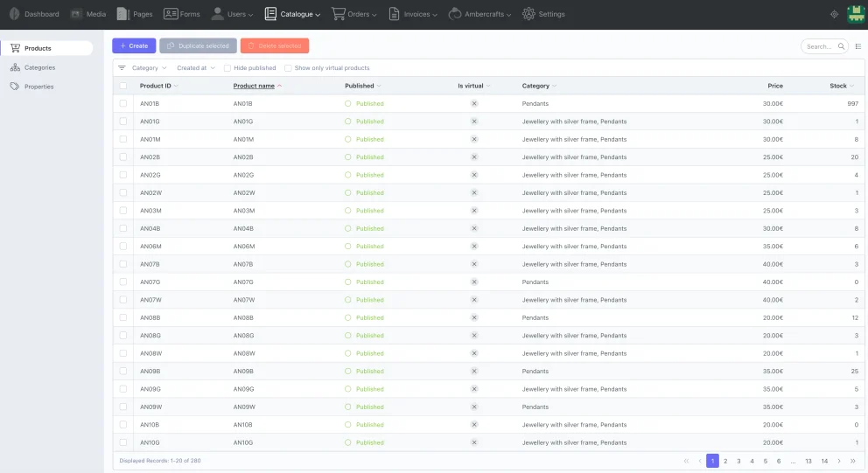Sort by Product name column header
The height and width of the screenshot is (473, 868).
(x=257, y=86)
